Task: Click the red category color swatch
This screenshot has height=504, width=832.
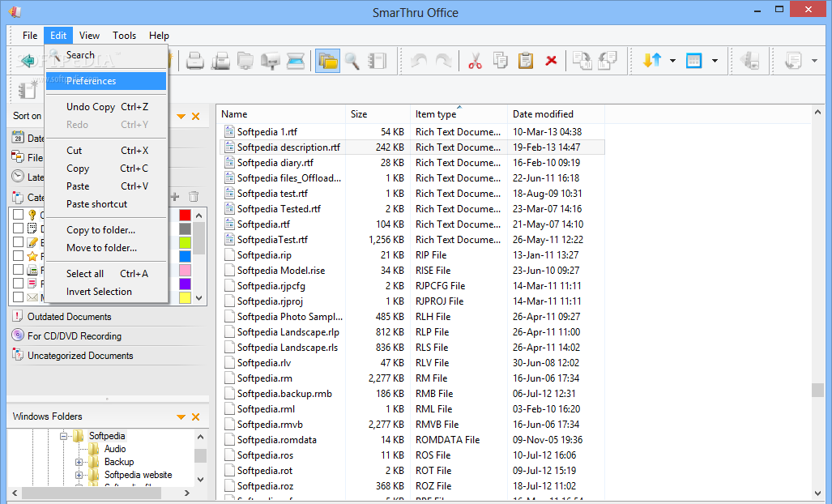Action: pos(185,215)
